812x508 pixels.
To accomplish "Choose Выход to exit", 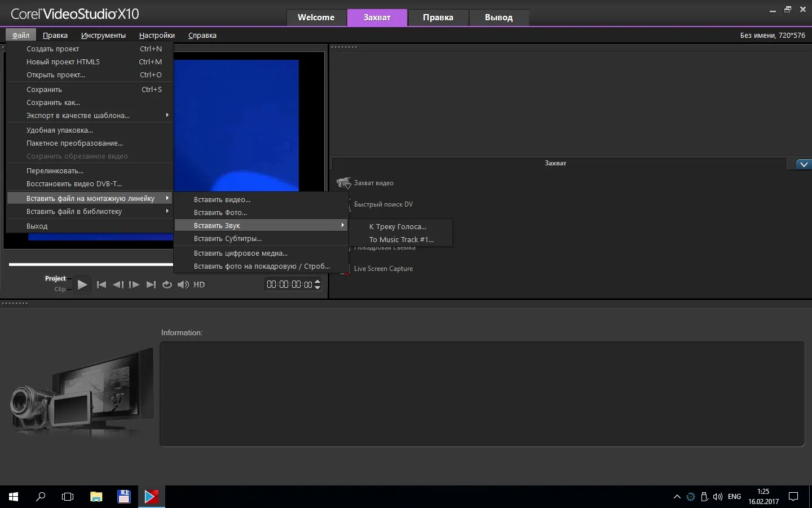I will 90,226.
